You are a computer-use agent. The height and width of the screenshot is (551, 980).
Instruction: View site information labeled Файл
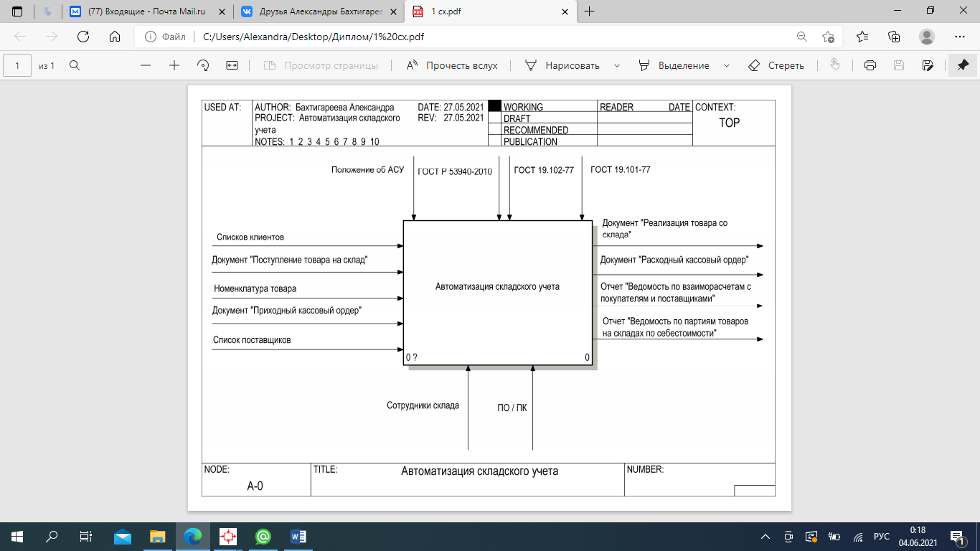click(166, 37)
